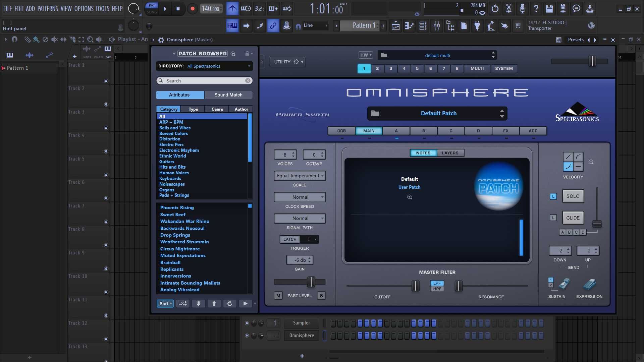Open the Mixer view icon
644x362 pixels.
click(437, 25)
